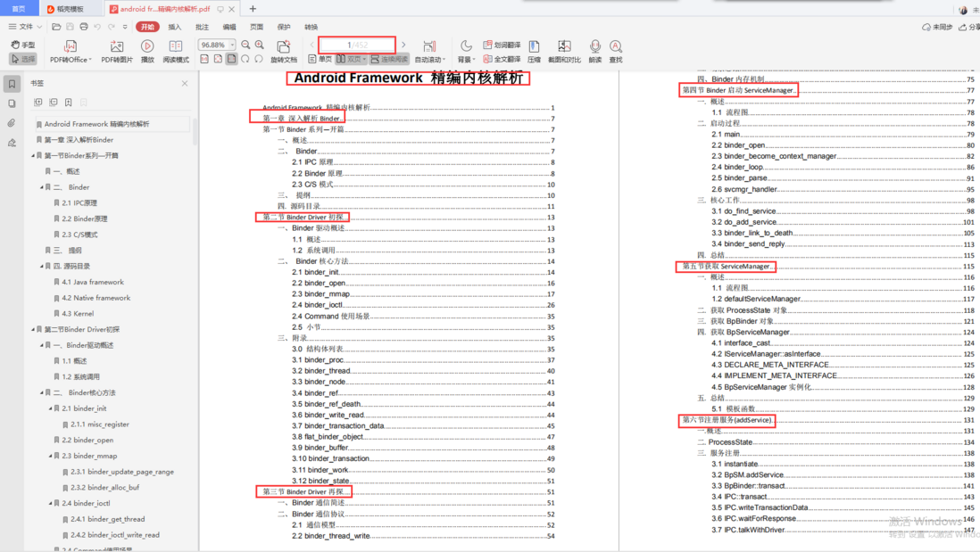The image size is (980, 552).
Task: Collapse the 二、Binder bookmark node
Action: [x=42, y=187]
